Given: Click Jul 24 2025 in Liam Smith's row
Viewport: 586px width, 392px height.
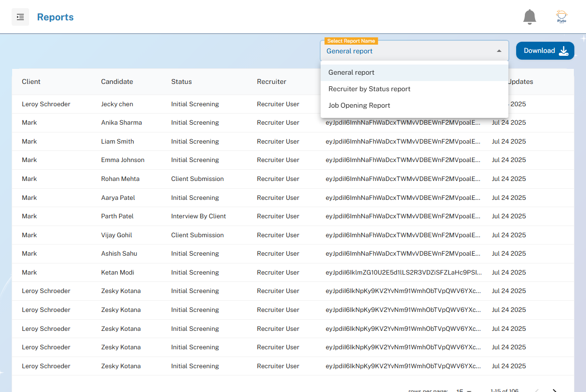Looking at the screenshot, I should [509, 142].
